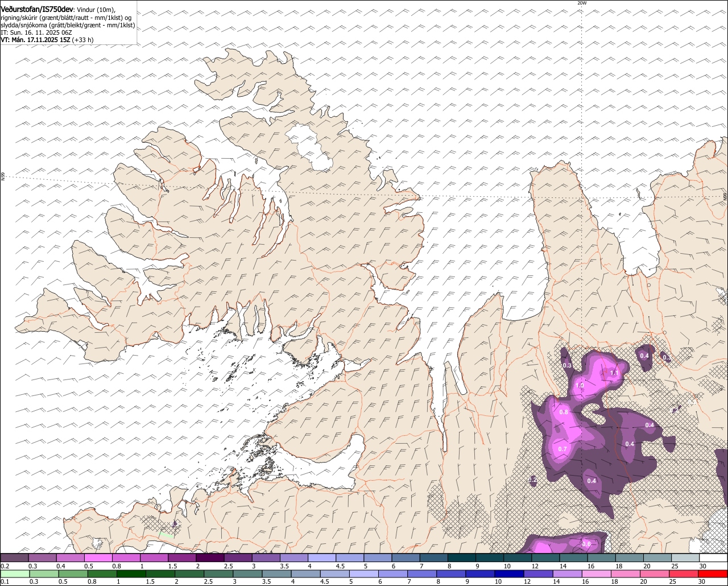Select the valid time line 'VT: Mán. 17.11.2025 15Z'
Viewport: 728px width, 586px height.
coord(35,40)
